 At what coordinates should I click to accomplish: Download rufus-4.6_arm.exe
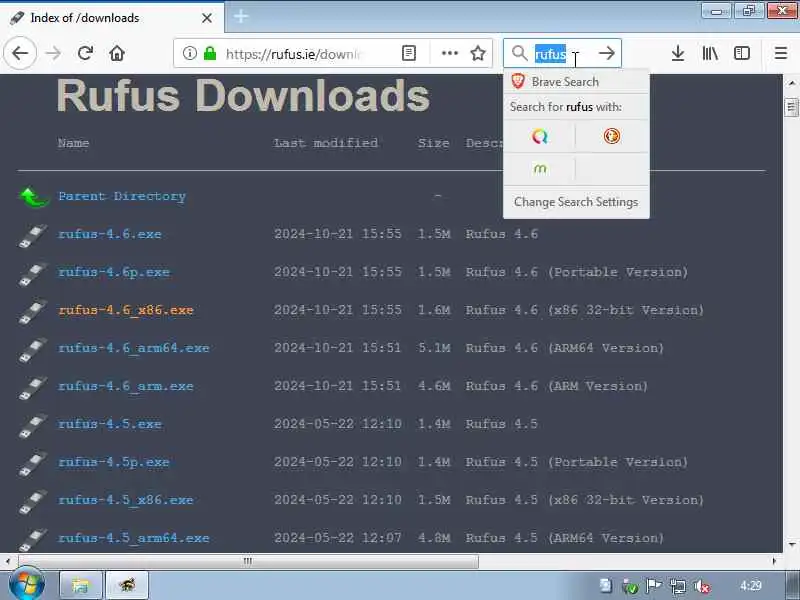(126, 386)
